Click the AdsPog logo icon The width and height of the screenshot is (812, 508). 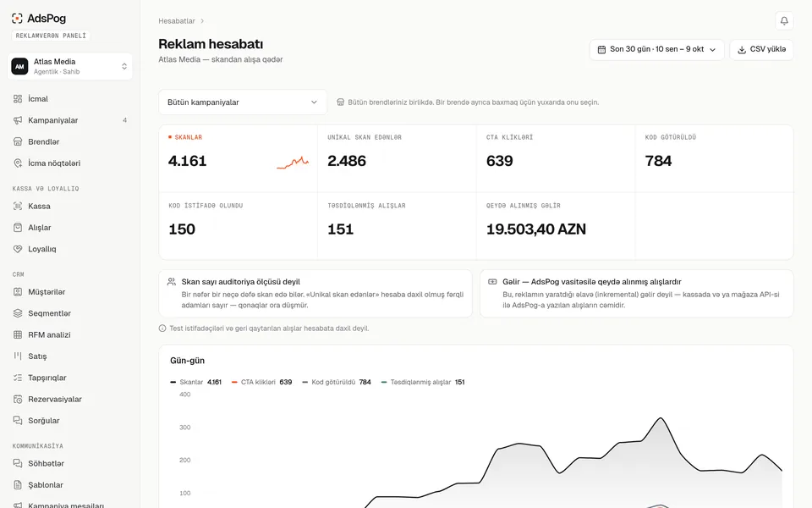pos(17,19)
